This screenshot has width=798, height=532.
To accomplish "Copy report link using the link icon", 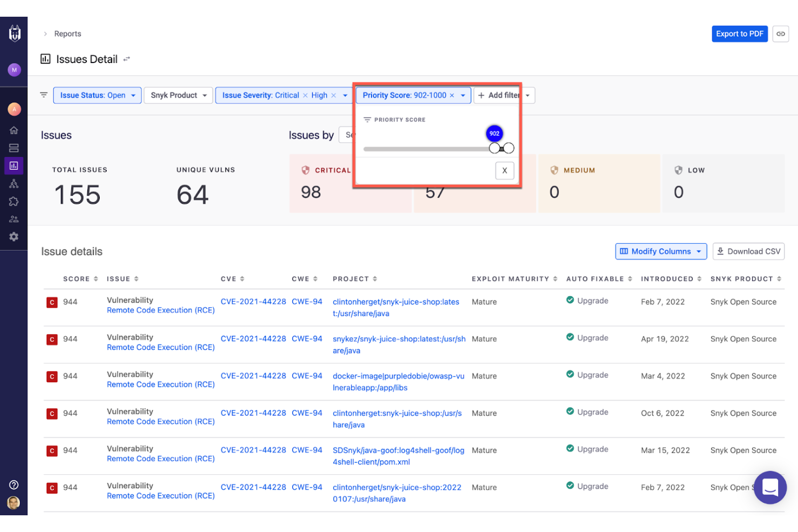I will 780,33.
